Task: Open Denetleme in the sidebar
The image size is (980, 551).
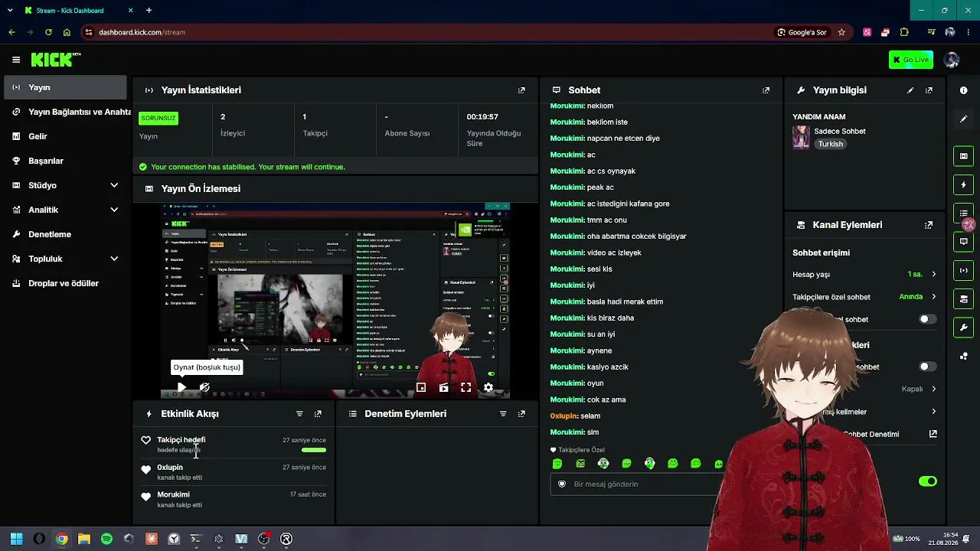Action: click(x=66, y=234)
